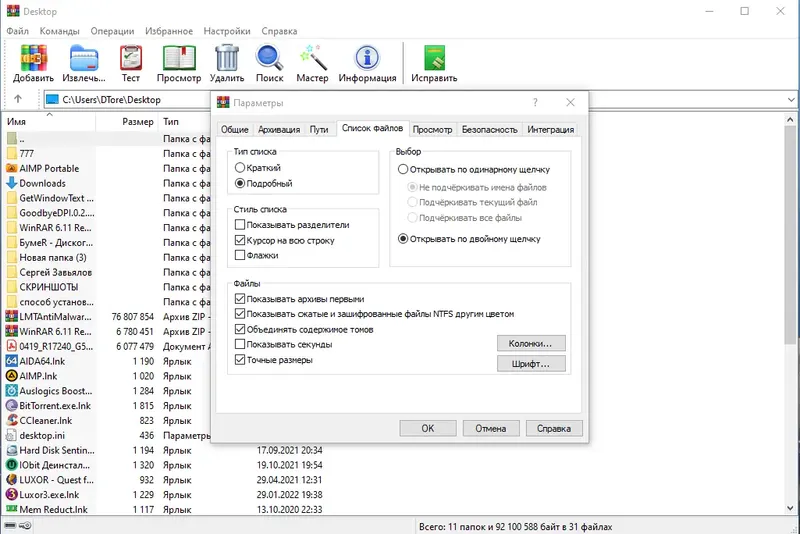
Task: Select the Luxor3.exe.lnk shortcut icon
Action: click(12, 495)
